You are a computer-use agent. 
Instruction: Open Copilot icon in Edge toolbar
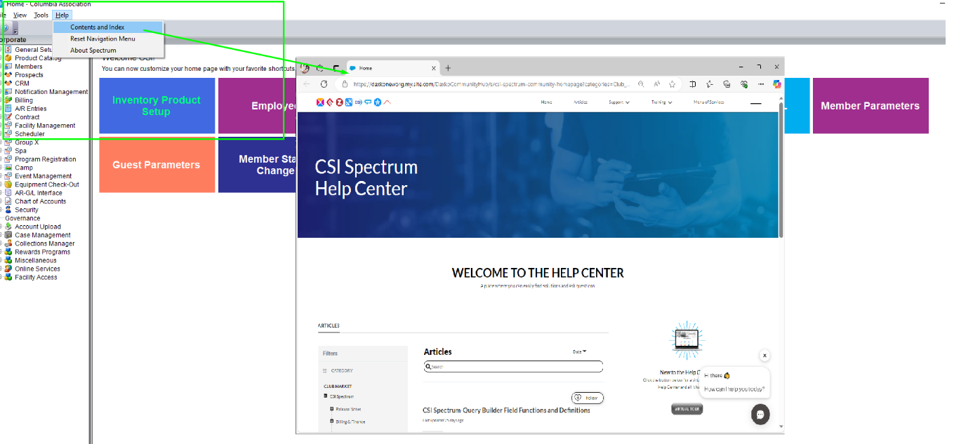click(x=777, y=83)
